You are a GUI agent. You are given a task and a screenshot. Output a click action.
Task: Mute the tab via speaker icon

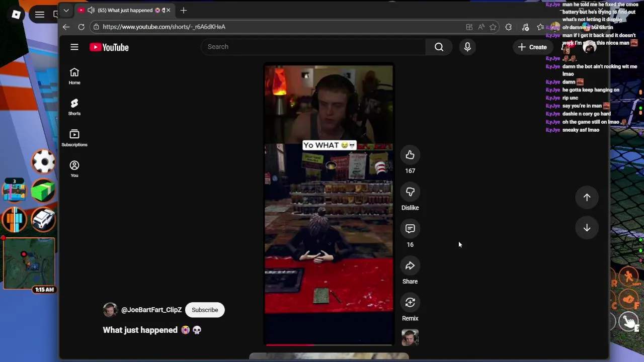(91, 10)
